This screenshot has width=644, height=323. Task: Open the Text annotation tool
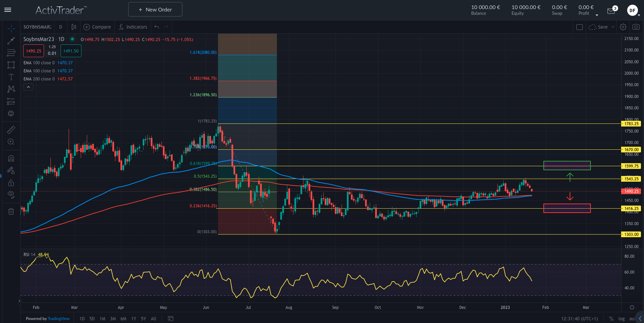(x=11, y=77)
